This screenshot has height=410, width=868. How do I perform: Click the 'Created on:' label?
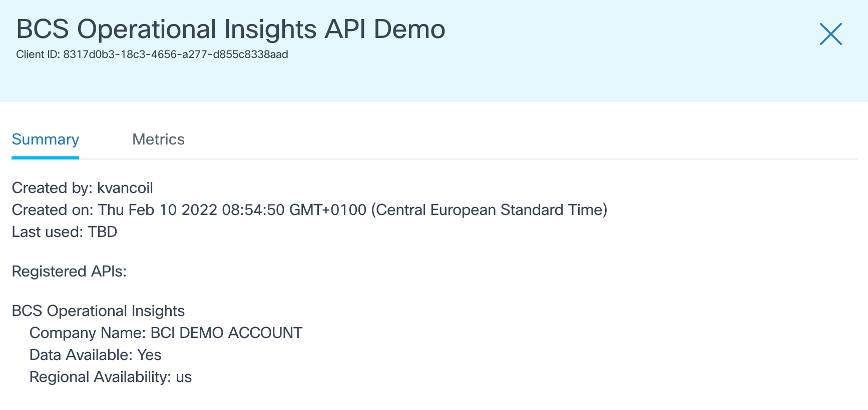(x=53, y=210)
